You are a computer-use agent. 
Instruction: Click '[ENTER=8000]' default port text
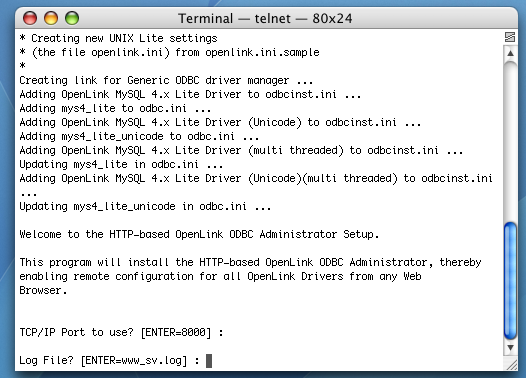(176, 333)
